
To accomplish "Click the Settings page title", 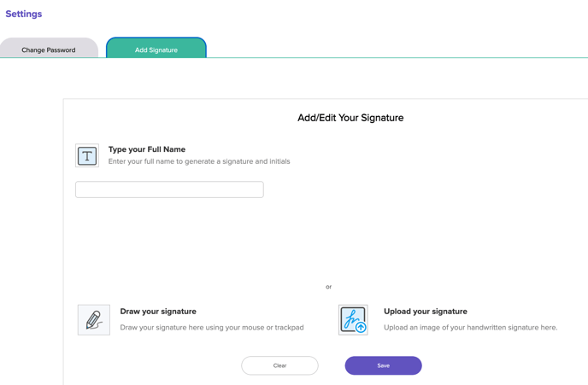I will point(24,14).
